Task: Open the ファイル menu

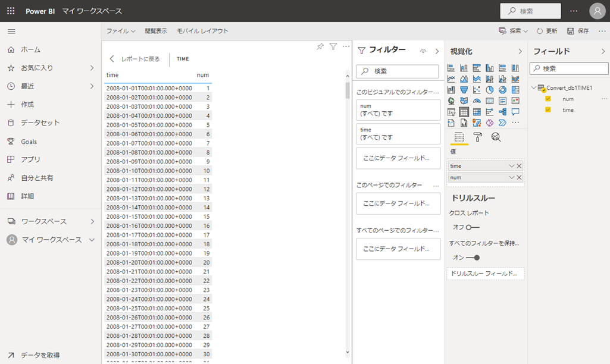Action: pyautogui.click(x=120, y=31)
